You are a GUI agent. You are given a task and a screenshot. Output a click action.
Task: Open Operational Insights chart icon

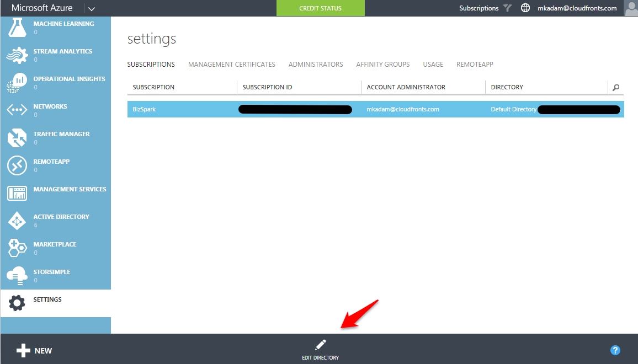[x=17, y=83]
